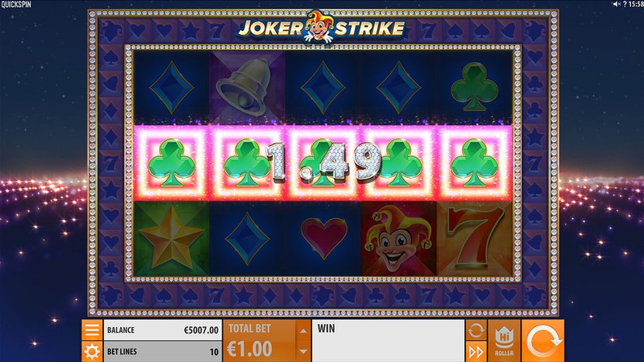The image size is (644, 362).
Task: Click the large orange spin button
Action: [542, 341]
